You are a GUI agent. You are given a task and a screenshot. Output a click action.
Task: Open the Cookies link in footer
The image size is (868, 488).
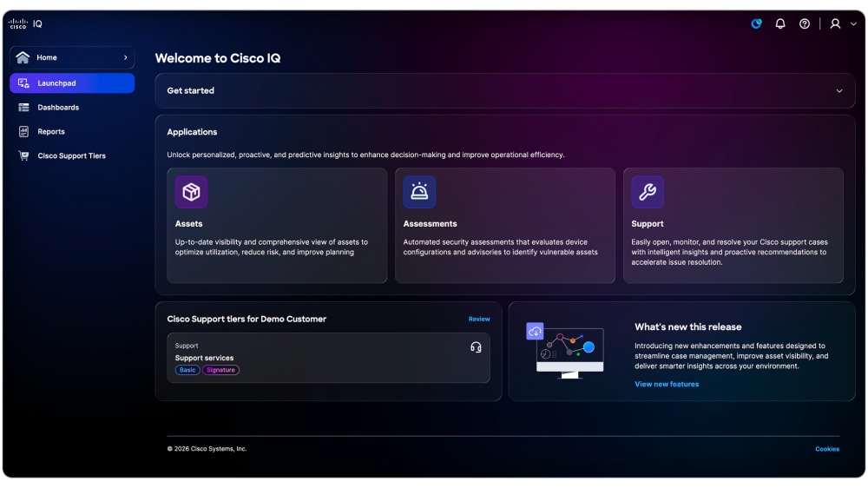click(x=827, y=449)
